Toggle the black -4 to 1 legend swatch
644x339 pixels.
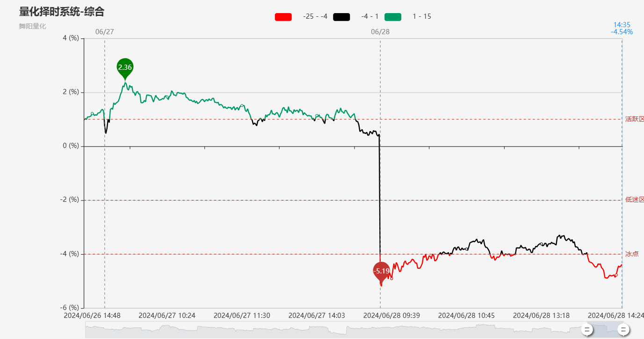pos(341,17)
